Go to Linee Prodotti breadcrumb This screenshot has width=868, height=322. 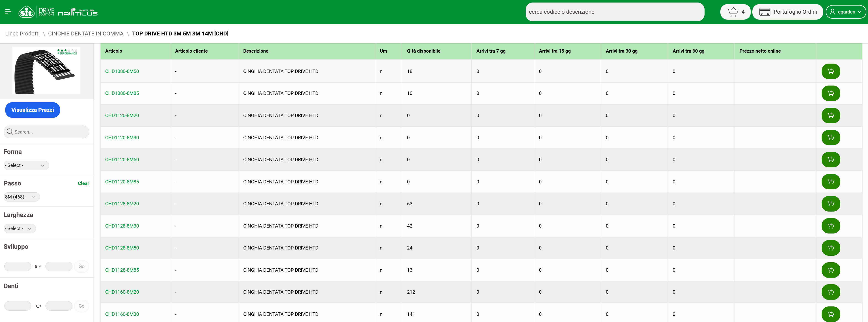point(22,33)
